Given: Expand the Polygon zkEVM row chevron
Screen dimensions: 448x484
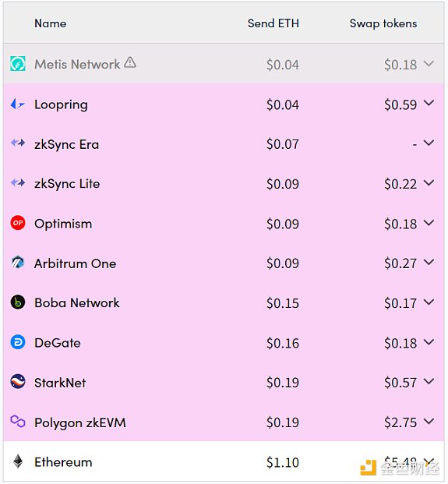Looking at the screenshot, I should coord(429,421).
